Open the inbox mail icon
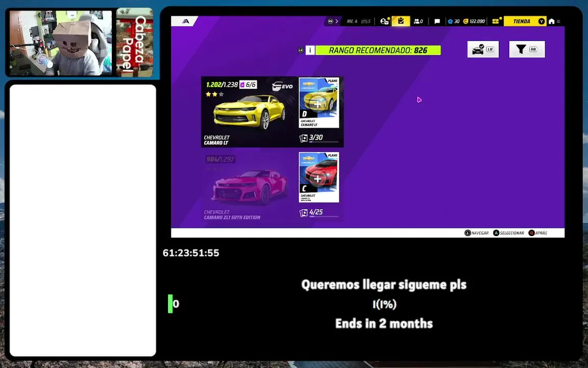The width and height of the screenshot is (588, 368). [384, 21]
